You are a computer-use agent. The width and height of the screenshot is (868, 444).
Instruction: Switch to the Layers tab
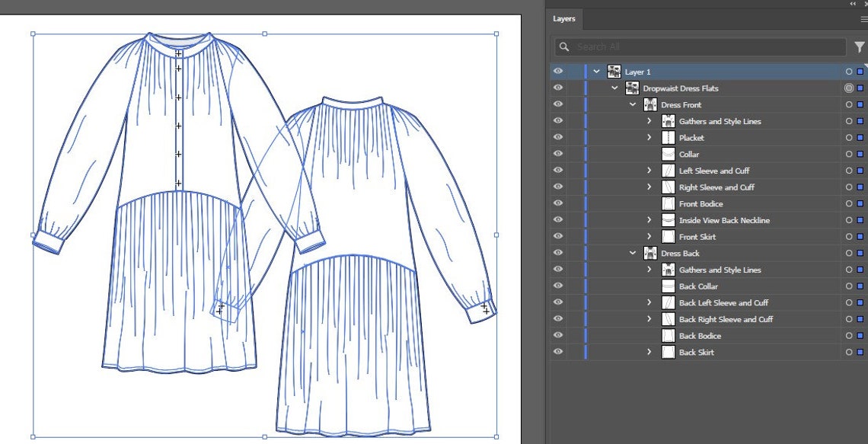563,19
